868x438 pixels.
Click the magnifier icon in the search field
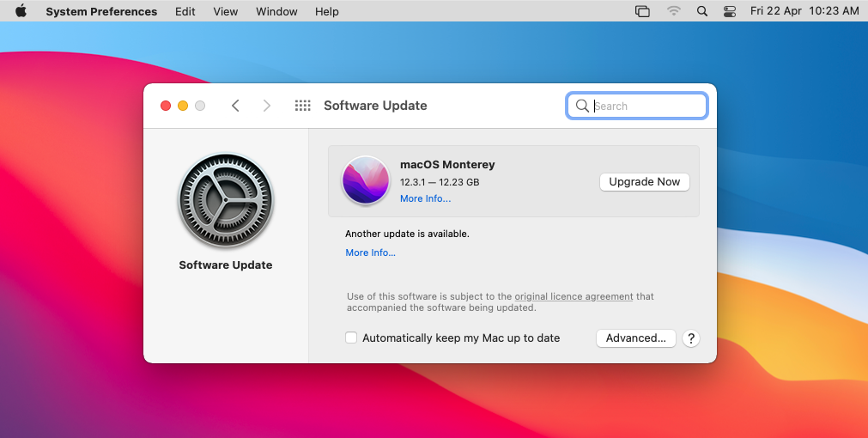pyautogui.click(x=582, y=106)
